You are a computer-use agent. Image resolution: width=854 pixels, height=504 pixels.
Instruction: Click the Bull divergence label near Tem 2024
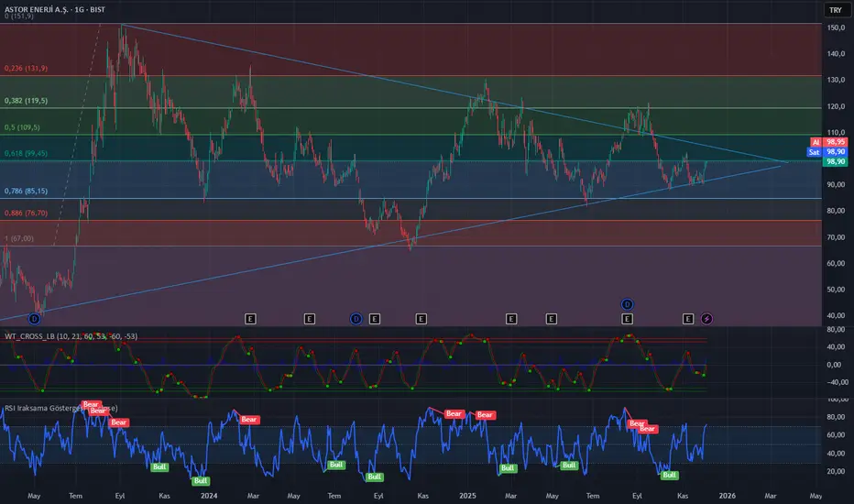tap(336, 465)
